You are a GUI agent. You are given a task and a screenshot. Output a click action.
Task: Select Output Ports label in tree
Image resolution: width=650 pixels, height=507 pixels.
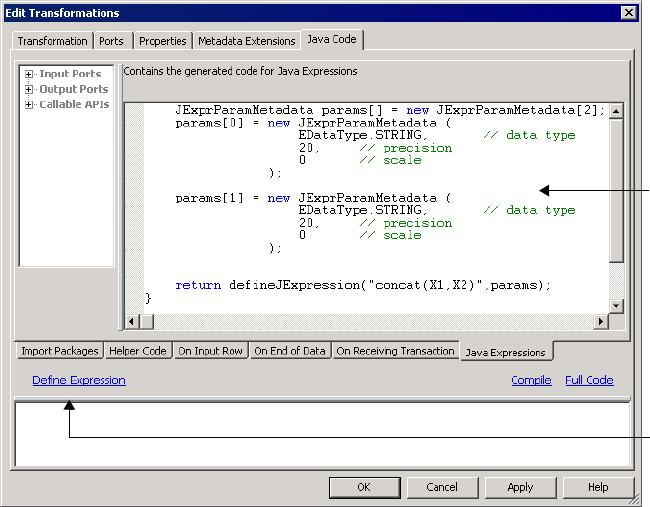[74, 89]
